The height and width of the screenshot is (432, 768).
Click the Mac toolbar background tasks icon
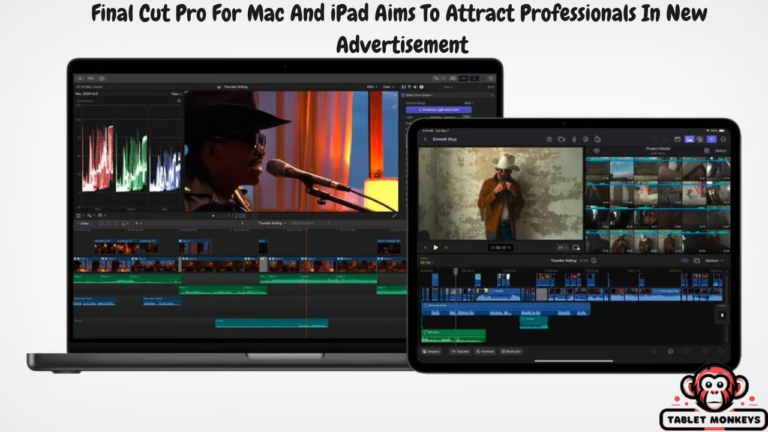click(x=102, y=78)
